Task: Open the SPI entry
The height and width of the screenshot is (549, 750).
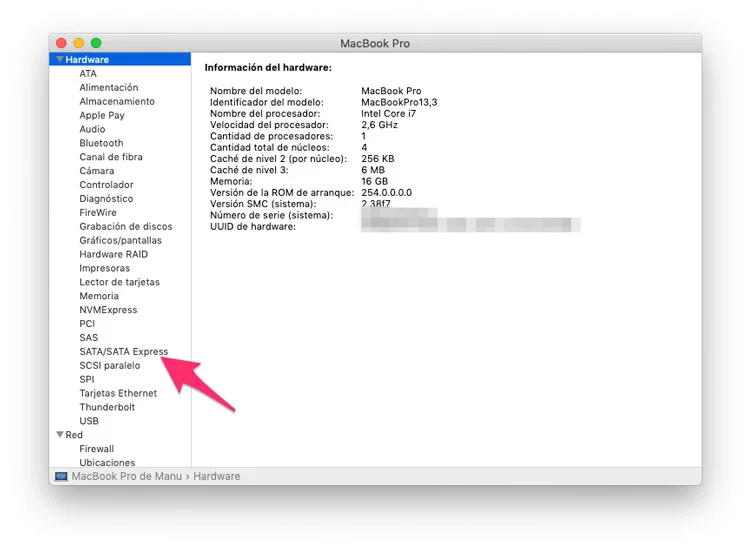Action: [x=87, y=379]
